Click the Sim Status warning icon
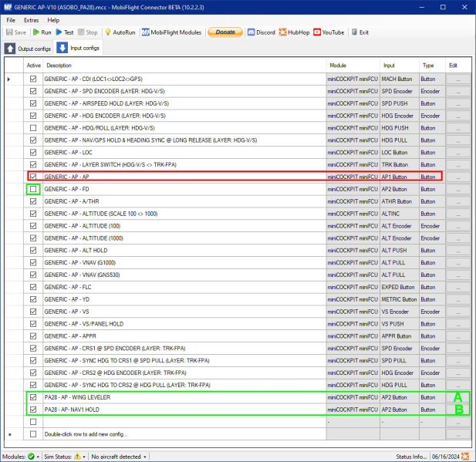The width and height of the screenshot is (476, 462). click(x=77, y=457)
